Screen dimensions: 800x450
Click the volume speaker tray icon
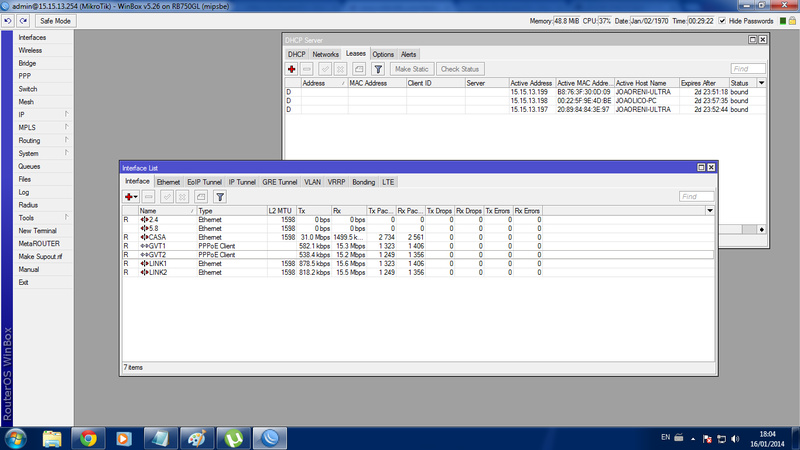click(x=735, y=439)
